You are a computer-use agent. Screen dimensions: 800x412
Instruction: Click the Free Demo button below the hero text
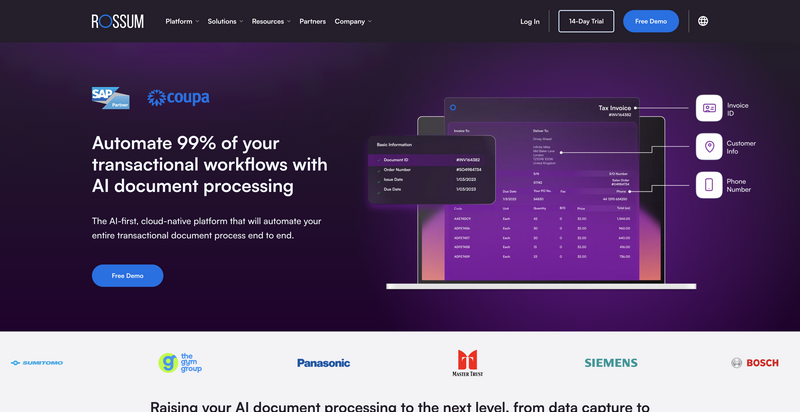[128, 275]
